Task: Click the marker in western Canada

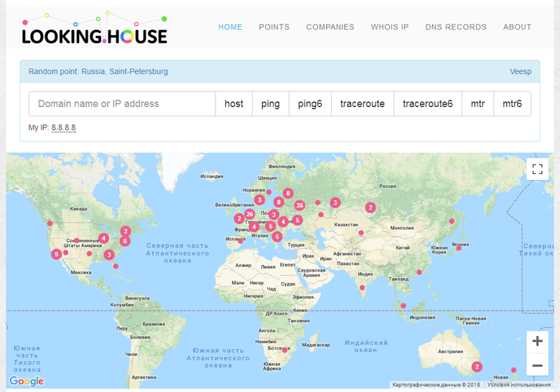Action: [50, 223]
